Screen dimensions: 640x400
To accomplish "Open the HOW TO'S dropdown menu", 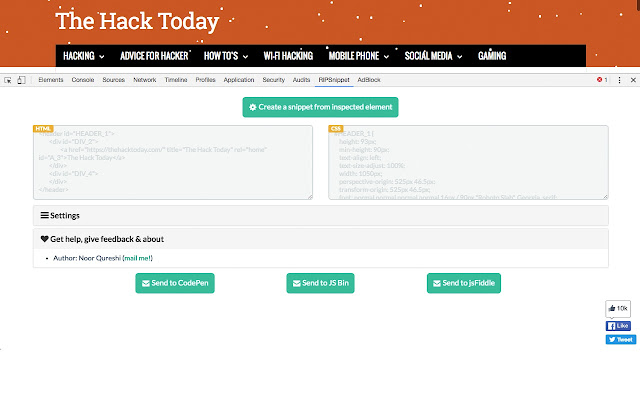I will [x=226, y=56].
